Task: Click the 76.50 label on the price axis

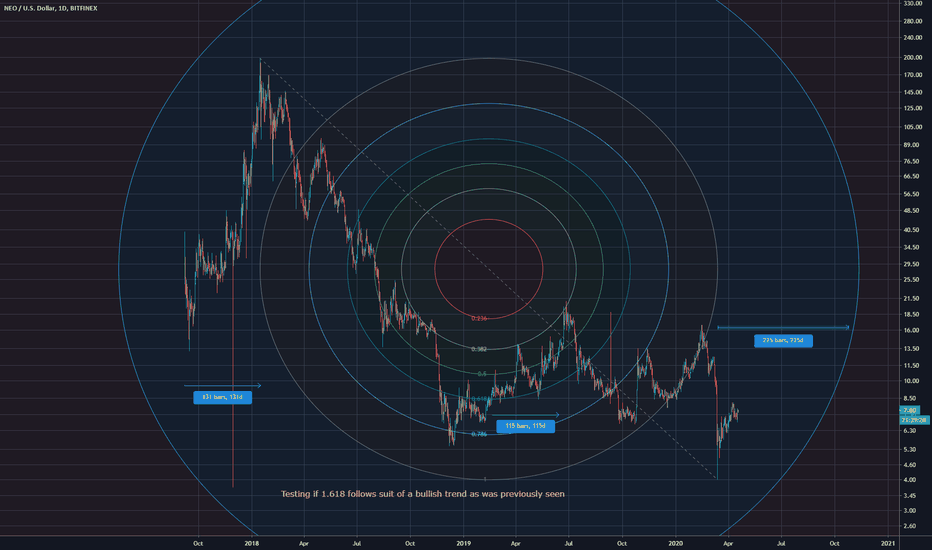Action: click(911, 161)
